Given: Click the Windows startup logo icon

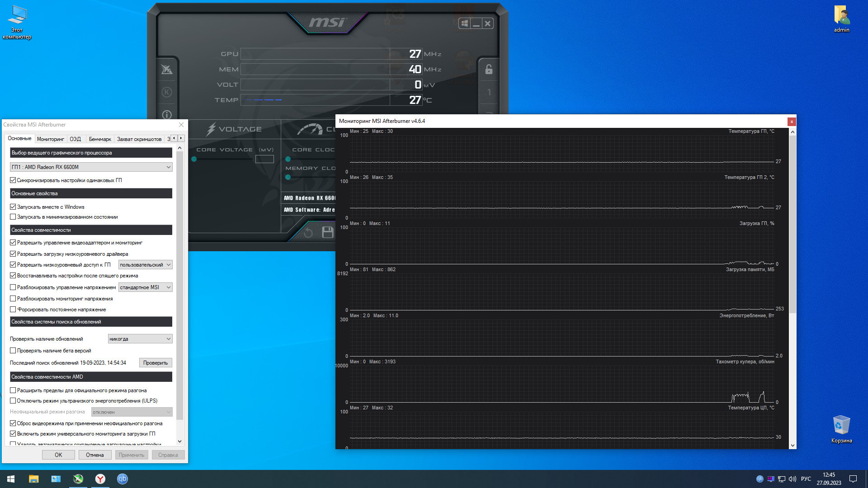Looking at the screenshot, I should pyautogui.click(x=464, y=23).
